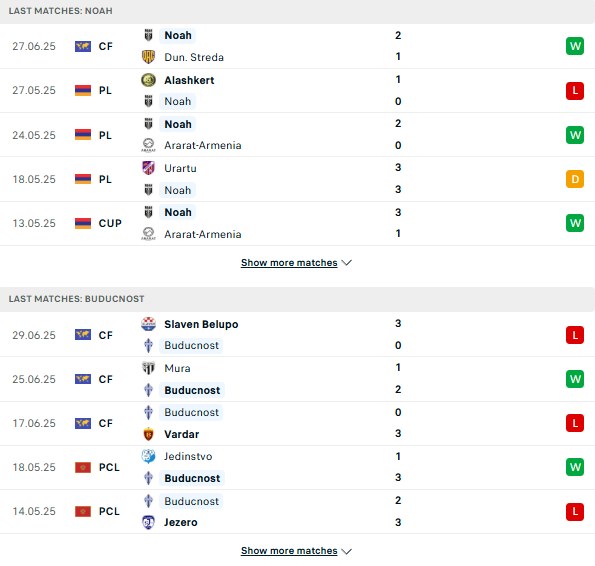Click the chevron beside Noah's Show more matches
This screenshot has width=595, height=566.
[x=346, y=263]
